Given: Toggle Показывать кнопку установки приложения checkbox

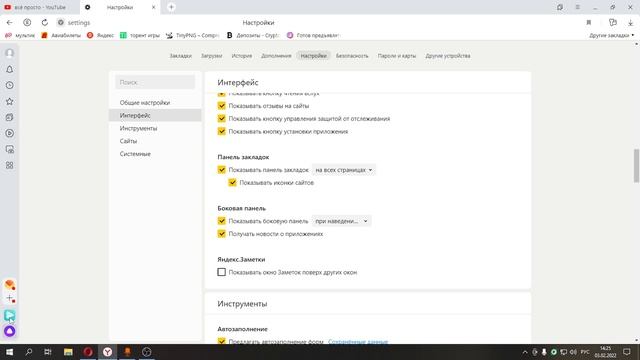Looking at the screenshot, I should pyautogui.click(x=222, y=131).
